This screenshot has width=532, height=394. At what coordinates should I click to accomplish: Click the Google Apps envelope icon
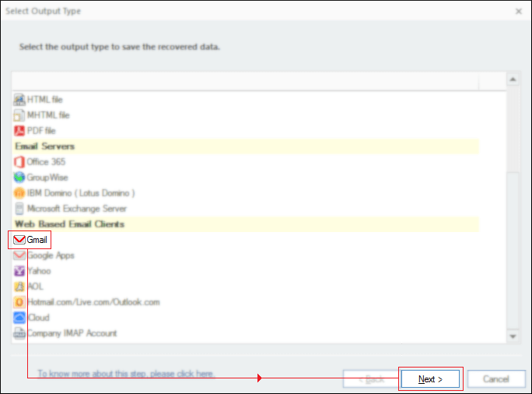pyautogui.click(x=19, y=255)
